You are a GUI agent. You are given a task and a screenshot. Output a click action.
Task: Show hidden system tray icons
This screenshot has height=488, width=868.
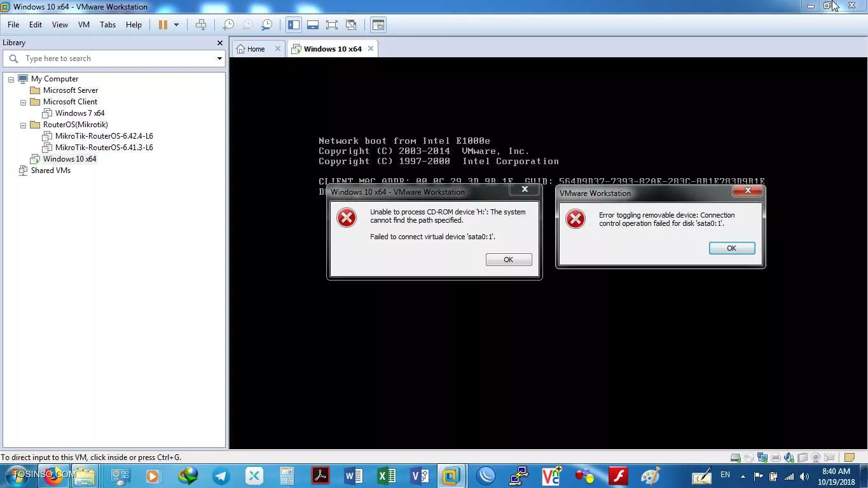743,476
